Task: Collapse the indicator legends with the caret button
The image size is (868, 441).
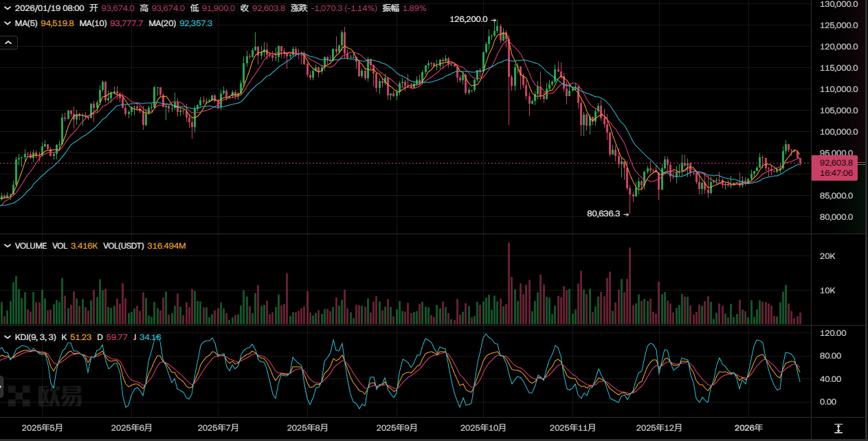Action: point(8,43)
